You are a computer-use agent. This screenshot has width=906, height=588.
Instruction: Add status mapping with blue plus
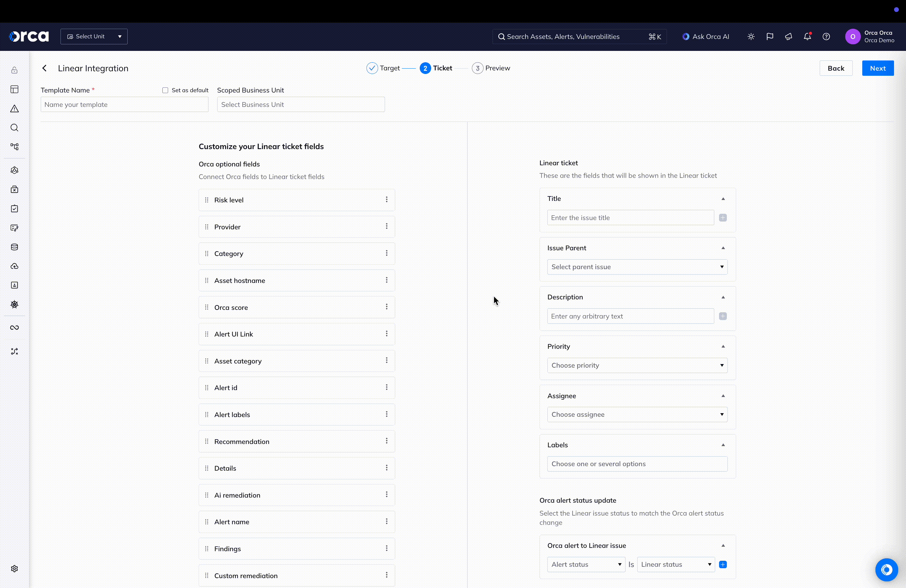pos(723,564)
